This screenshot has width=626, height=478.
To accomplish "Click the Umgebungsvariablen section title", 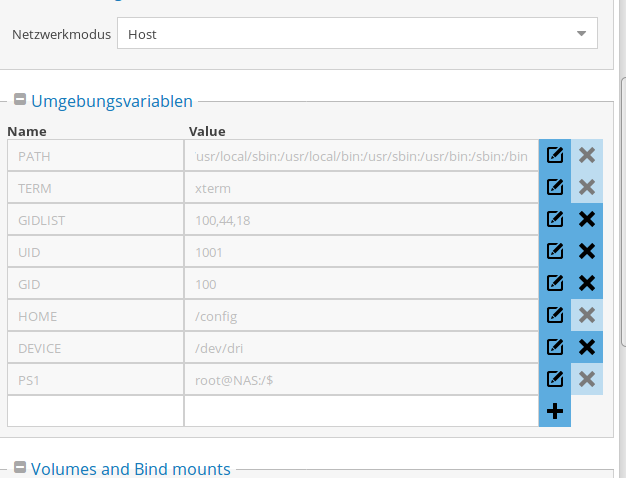I will (x=112, y=101).
